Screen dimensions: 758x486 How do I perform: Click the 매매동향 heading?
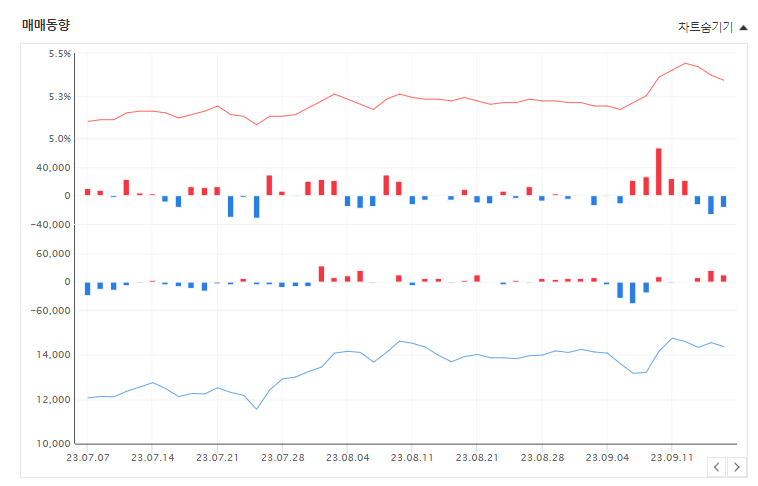click(46, 25)
